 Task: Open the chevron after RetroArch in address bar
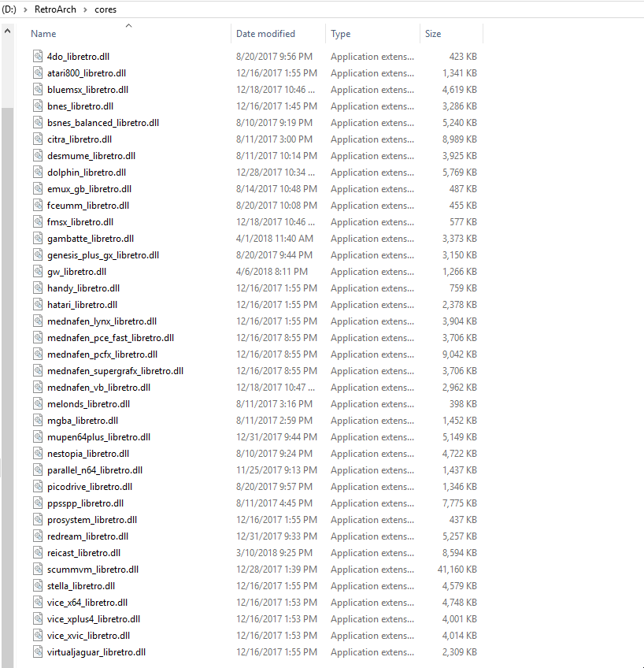click(x=85, y=9)
